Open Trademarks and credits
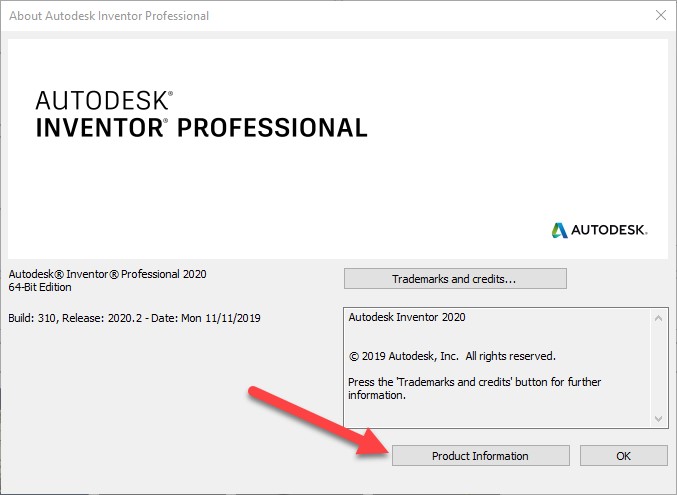 [455, 279]
